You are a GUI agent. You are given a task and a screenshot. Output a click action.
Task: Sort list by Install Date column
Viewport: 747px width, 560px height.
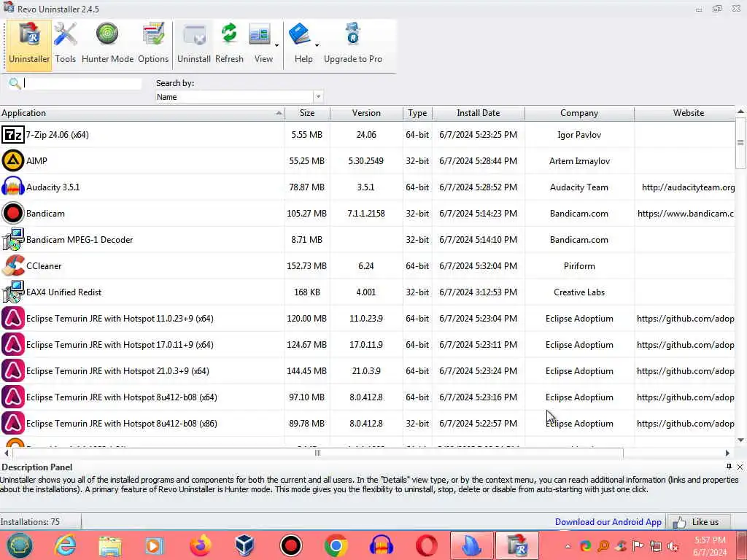(479, 113)
